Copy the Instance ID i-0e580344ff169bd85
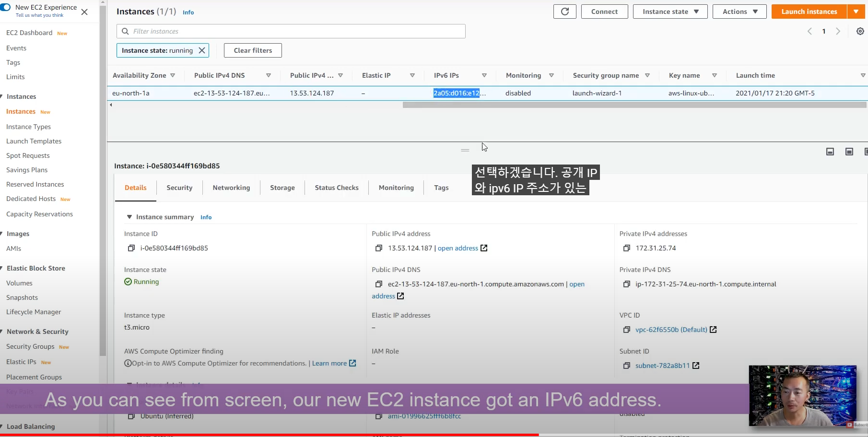This screenshot has width=868, height=437. [131, 248]
